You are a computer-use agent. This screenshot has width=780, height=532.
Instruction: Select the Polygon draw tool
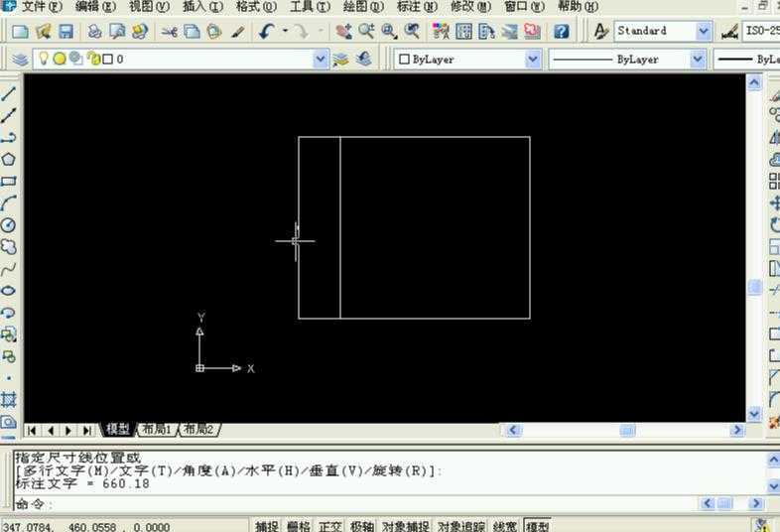point(9,159)
